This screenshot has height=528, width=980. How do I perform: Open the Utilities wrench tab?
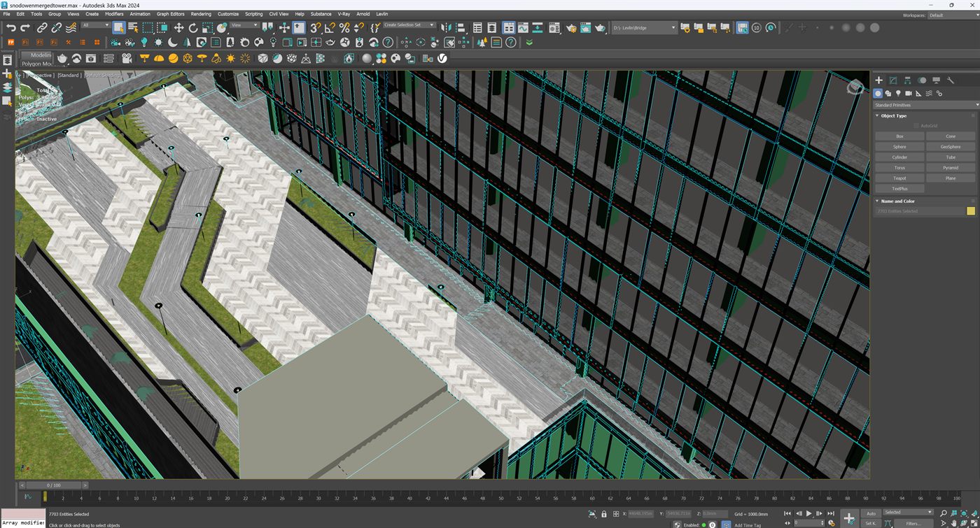pos(951,80)
